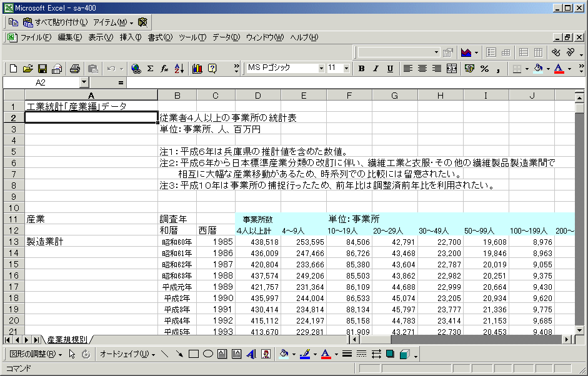Image resolution: width=588 pixels, height=376 pixels.
Task: Select the Oval drawing tool
Action: coord(208,354)
